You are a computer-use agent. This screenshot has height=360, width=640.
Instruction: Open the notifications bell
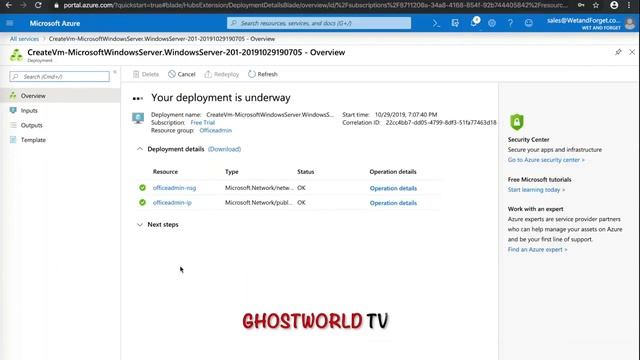pos(474,22)
